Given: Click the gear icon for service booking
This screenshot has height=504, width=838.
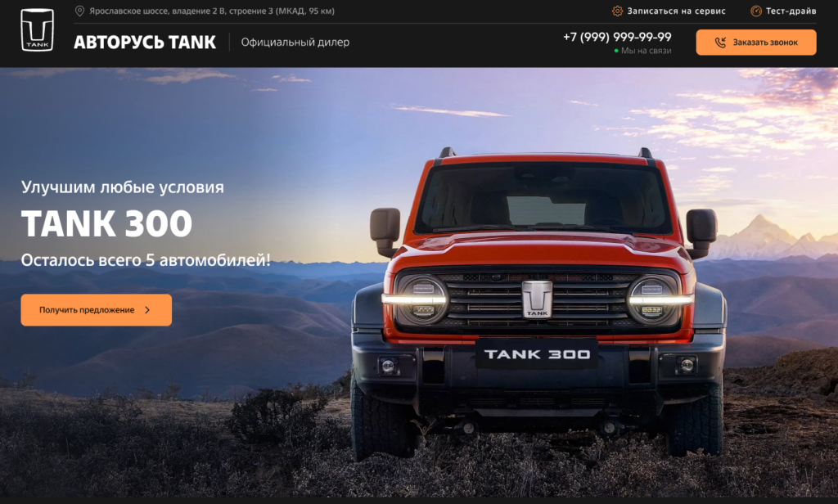Looking at the screenshot, I should click(617, 11).
